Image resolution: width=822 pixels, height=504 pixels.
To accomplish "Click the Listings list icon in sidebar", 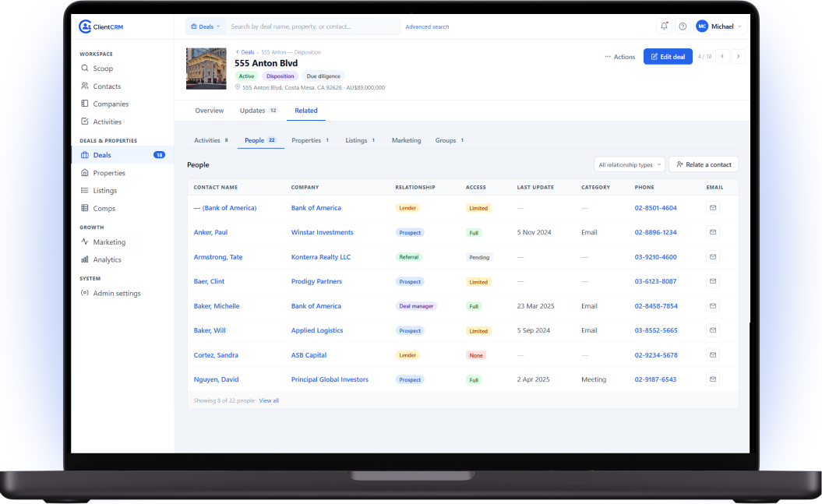I will click(x=84, y=191).
